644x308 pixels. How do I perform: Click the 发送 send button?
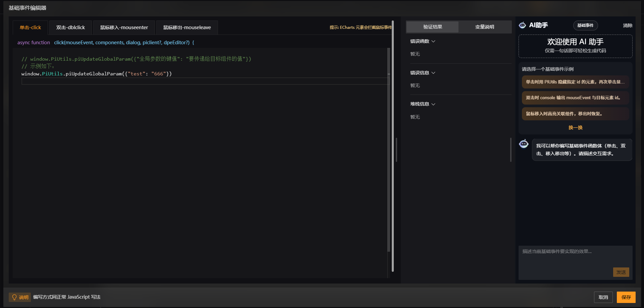621,272
